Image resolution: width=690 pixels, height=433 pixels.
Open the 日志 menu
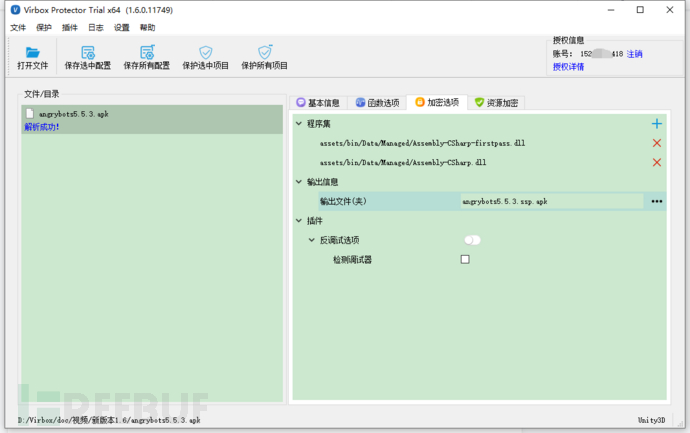click(x=95, y=28)
